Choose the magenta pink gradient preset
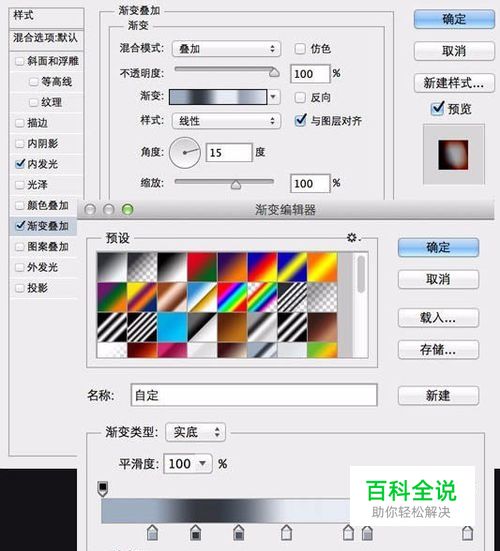Viewport: 500px width, 551px height. pyautogui.click(x=172, y=350)
